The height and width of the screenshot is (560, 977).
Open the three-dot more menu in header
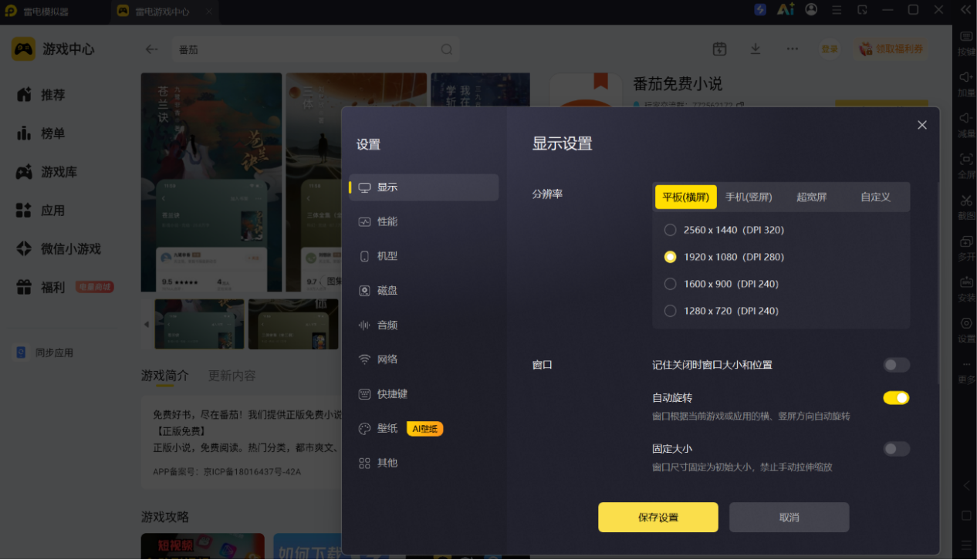793,49
